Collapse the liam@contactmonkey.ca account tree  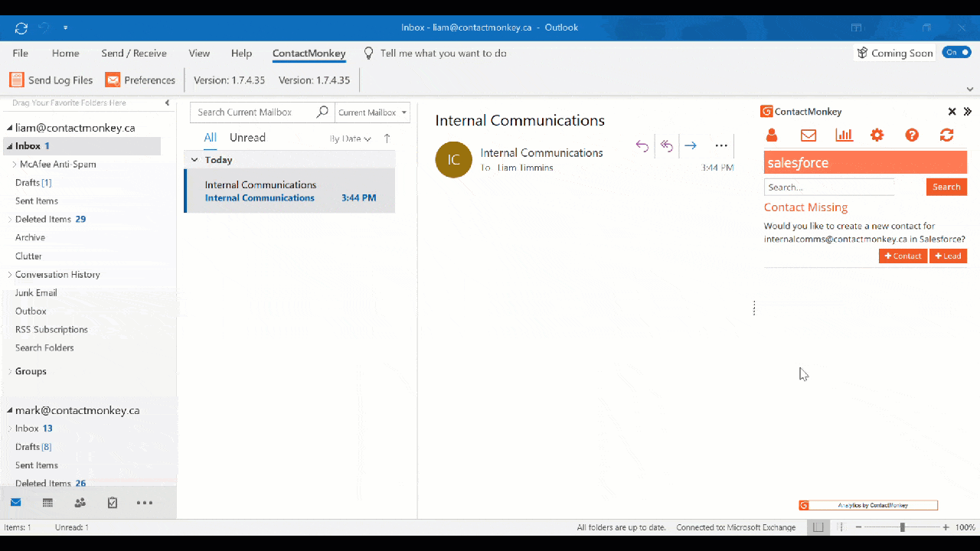[x=10, y=129]
